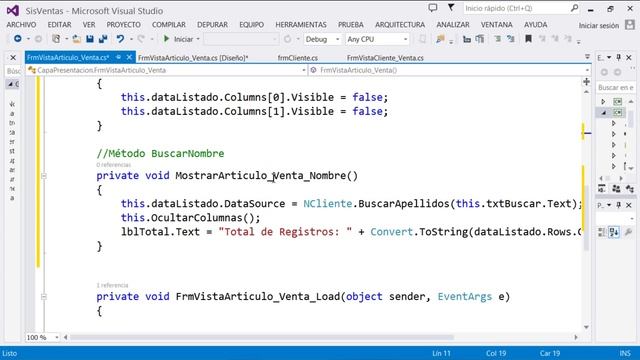The image size is (640, 360).
Task: Open the HERRAMIENTAS menu
Action: 301,25
